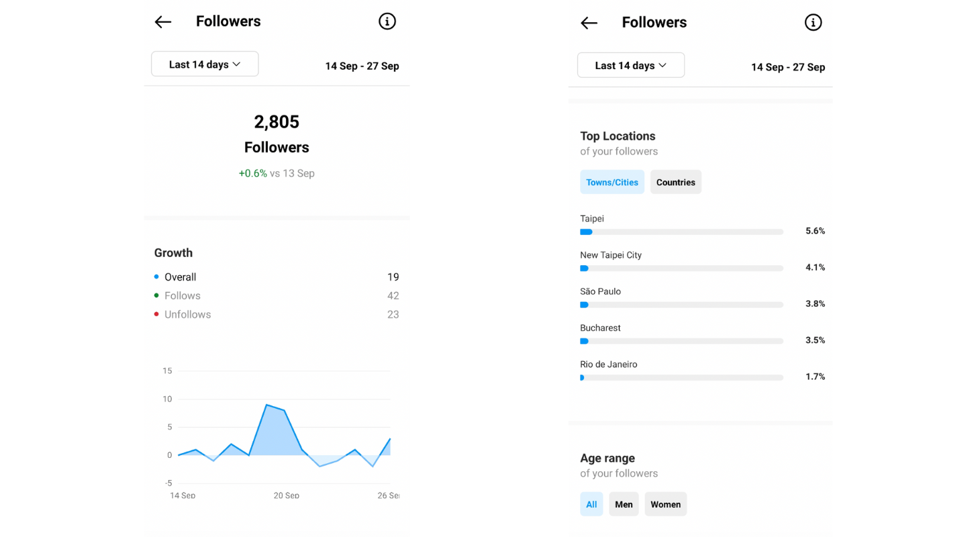This screenshot has width=980, height=537.
Task: Tap back arrow on right Followers screen
Action: coord(589,23)
